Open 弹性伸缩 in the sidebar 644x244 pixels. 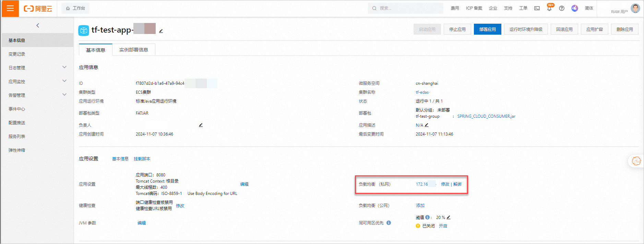click(37, 150)
